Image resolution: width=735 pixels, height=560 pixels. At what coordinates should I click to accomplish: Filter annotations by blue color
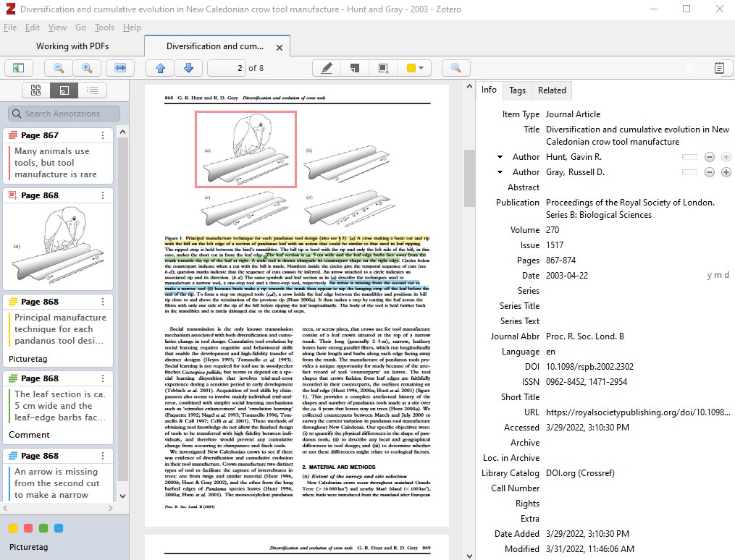59,528
